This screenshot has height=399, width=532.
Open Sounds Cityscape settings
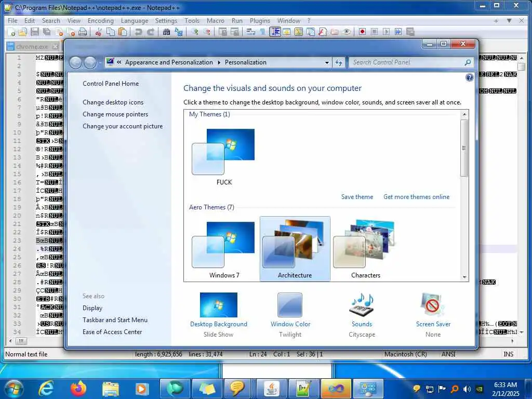[x=362, y=315]
